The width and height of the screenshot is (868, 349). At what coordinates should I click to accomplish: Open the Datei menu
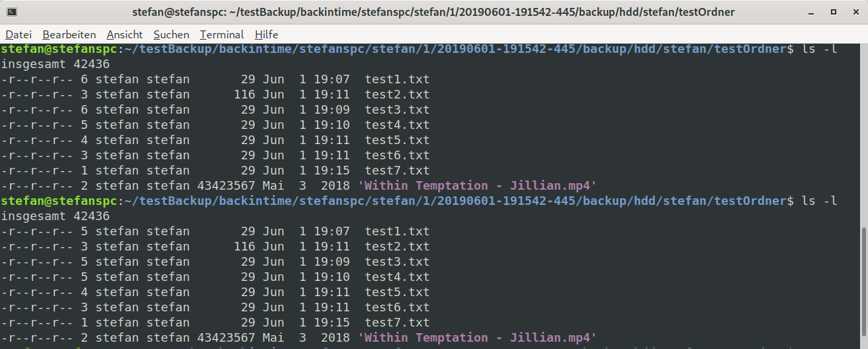point(19,34)
